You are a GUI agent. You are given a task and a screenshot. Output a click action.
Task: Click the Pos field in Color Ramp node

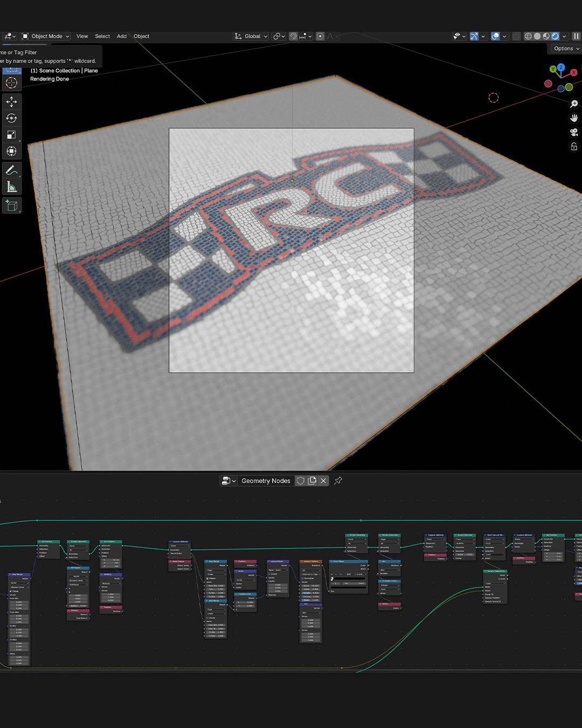[x=354, y=583]
